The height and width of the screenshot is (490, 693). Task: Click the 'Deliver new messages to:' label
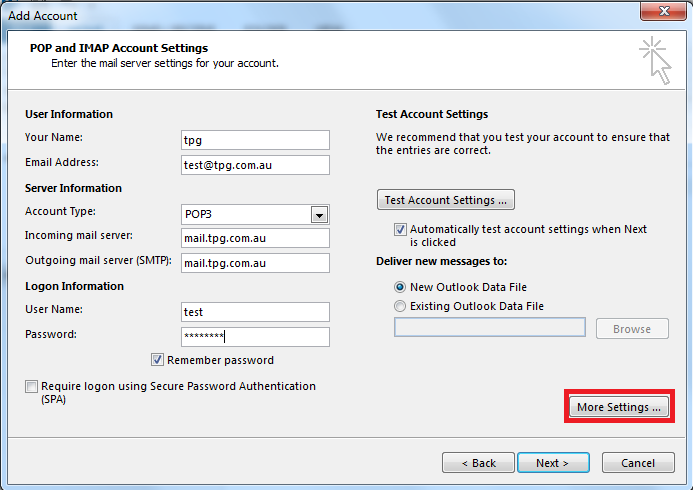click(442, 261)
